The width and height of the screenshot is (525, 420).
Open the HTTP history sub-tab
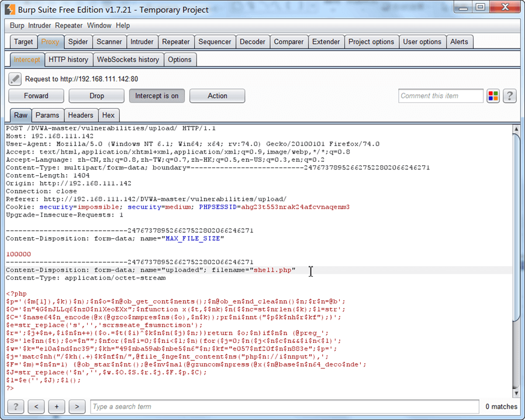coord(68,60)
